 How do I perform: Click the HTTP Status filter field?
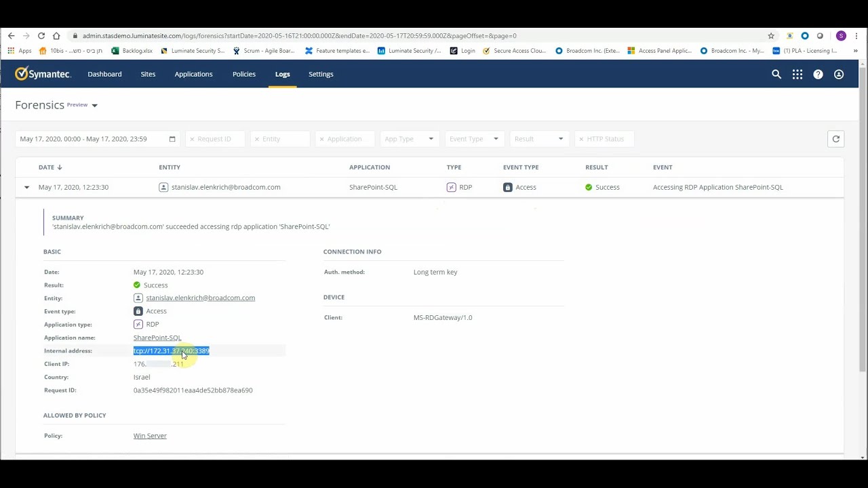(604, 139)
